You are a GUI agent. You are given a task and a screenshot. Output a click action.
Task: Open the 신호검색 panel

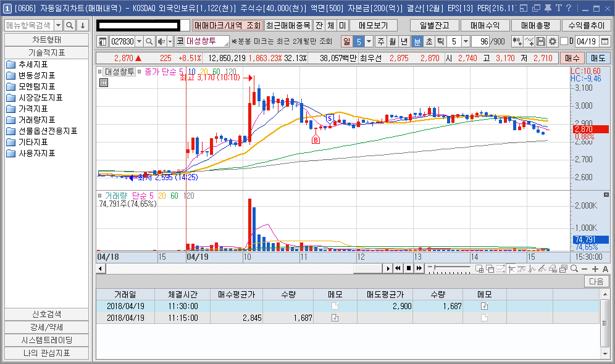[x=47, y=314]
